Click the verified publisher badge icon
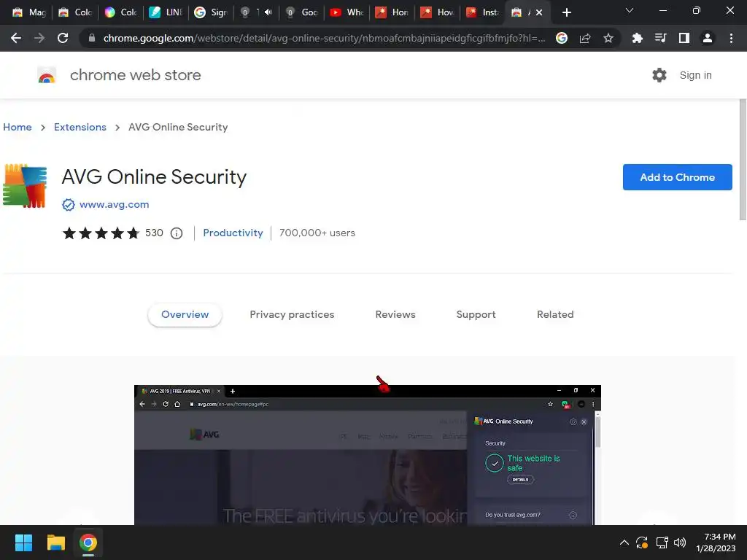The image size is (747, 560). coord(68,205)
